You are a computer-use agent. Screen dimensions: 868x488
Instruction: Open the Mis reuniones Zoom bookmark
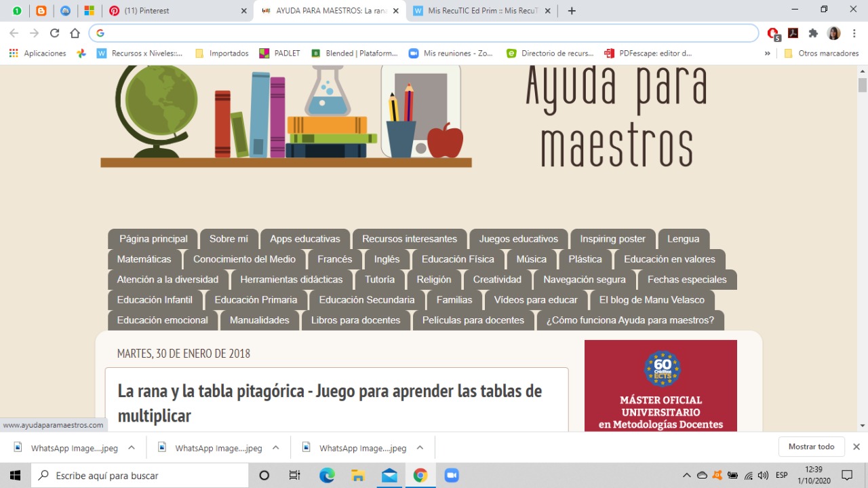point(451,53)
